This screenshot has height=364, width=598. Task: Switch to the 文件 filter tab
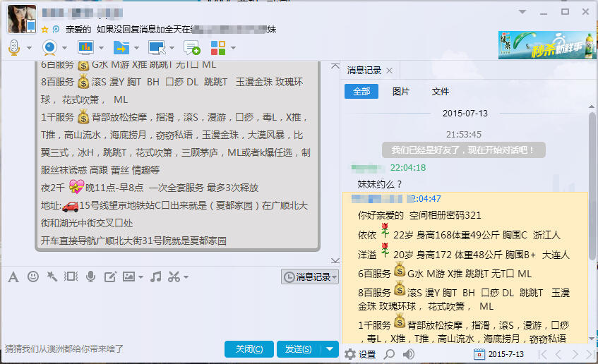pyautogui.click(x=441, y=92)
